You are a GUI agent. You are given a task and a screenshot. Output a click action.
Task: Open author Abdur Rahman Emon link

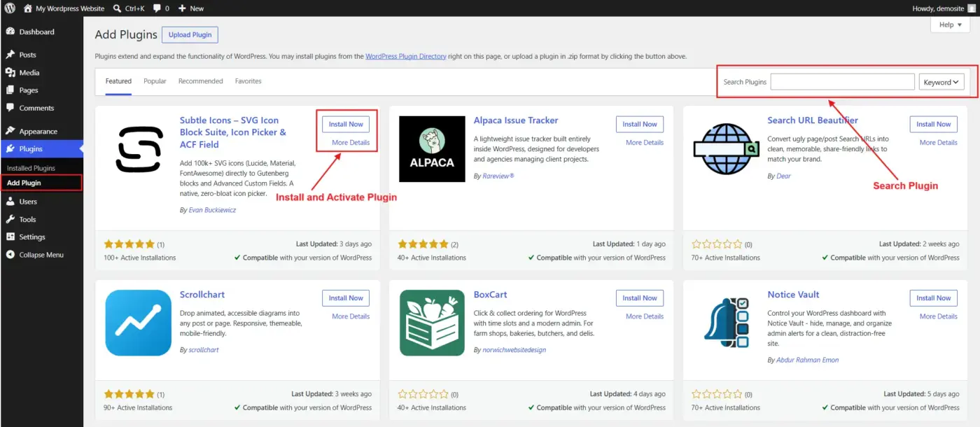coord(808,360)
